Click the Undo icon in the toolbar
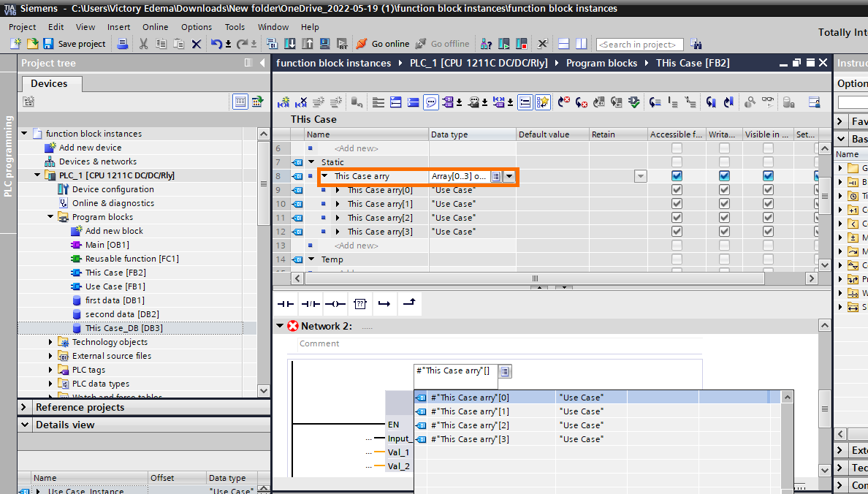The width and height of the screenshot is (868, 494). tap(216, 43)
